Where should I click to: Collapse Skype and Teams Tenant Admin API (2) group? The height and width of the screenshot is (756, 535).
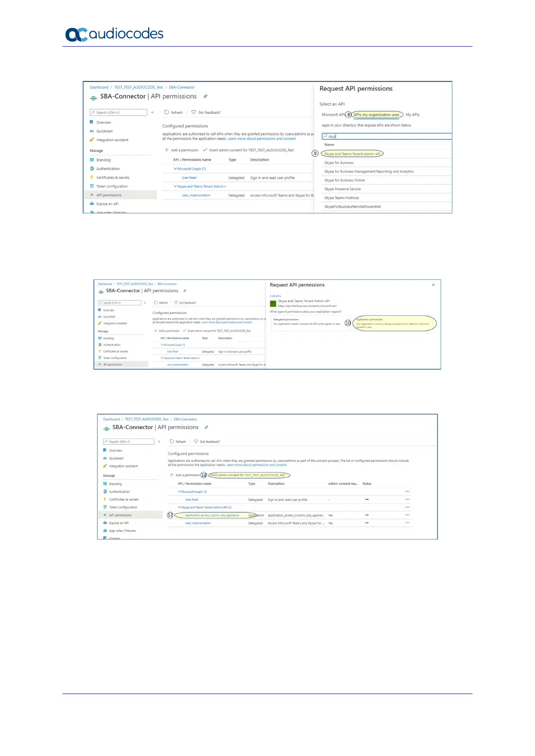[179, 507]
